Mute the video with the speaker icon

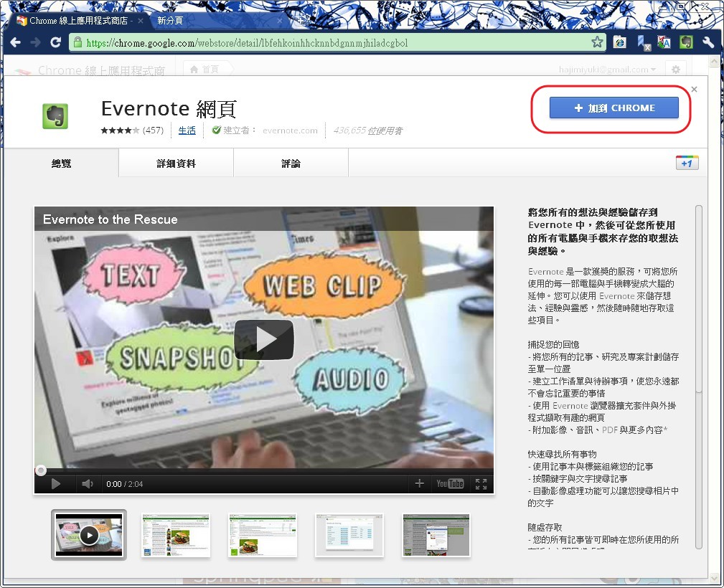[87, 484]
